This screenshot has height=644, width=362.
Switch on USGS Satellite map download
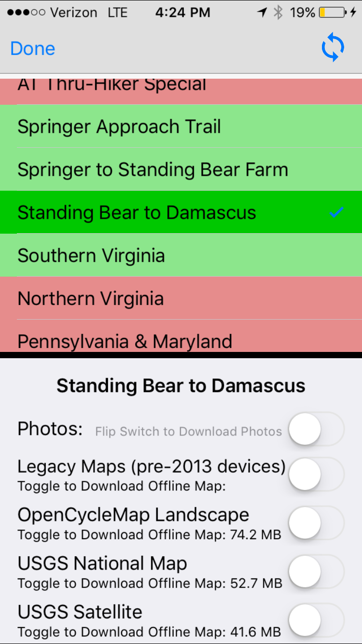coord(316,620)
